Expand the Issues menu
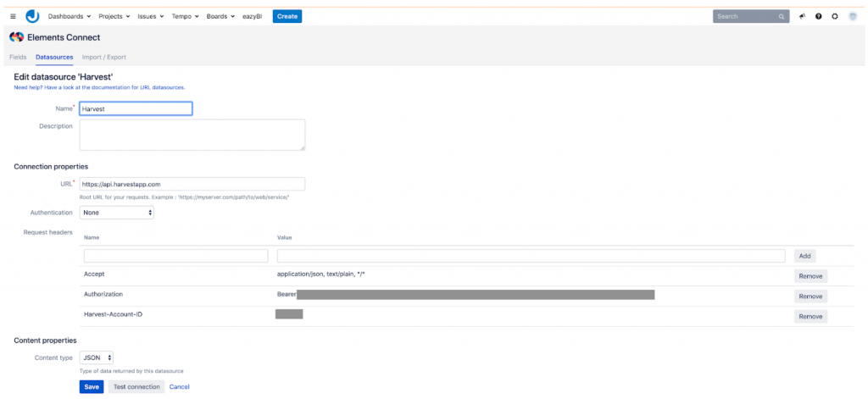This screenshot has height=399, width=868. click(151, 17)
